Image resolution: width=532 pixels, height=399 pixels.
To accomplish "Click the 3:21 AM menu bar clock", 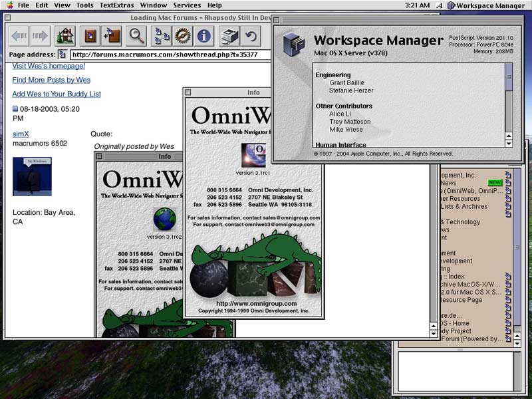I will (418, 5).
